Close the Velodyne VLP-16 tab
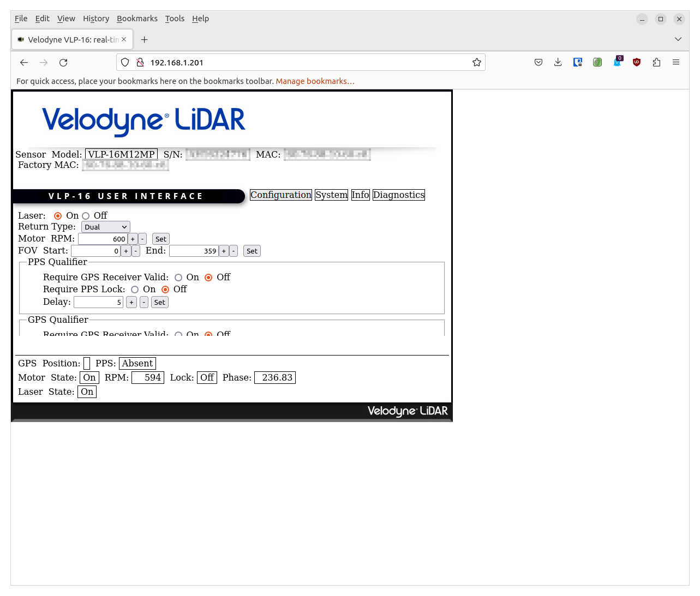Image resolution: width=700 pixels, height=596 pixels. (x=124, y=39)
